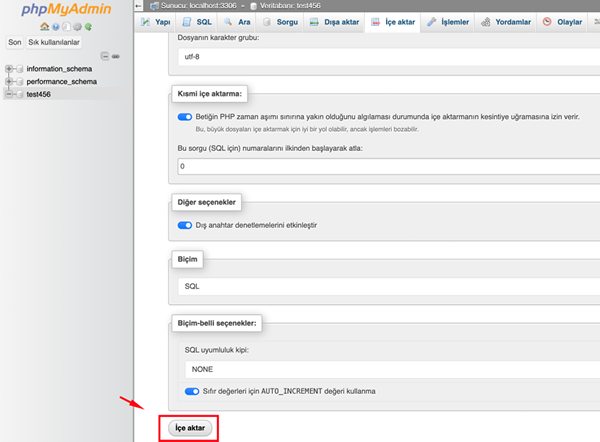
Task: Open the İşlemler tab
Action: pos(448,22)
